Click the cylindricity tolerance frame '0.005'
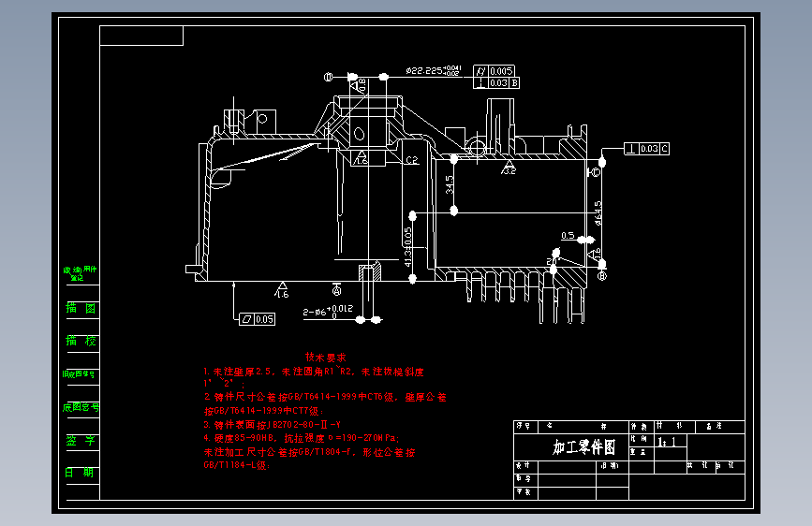This screenshot has height=526, width=812. coord(494,71)
